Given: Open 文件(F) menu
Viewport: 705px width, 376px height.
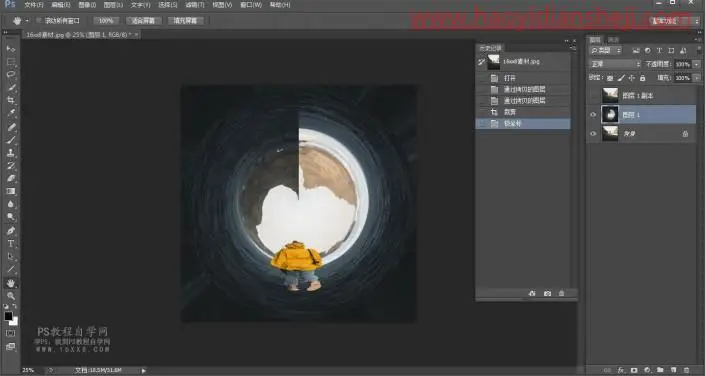Looking at the screenshot, I should tap(34, 5).
